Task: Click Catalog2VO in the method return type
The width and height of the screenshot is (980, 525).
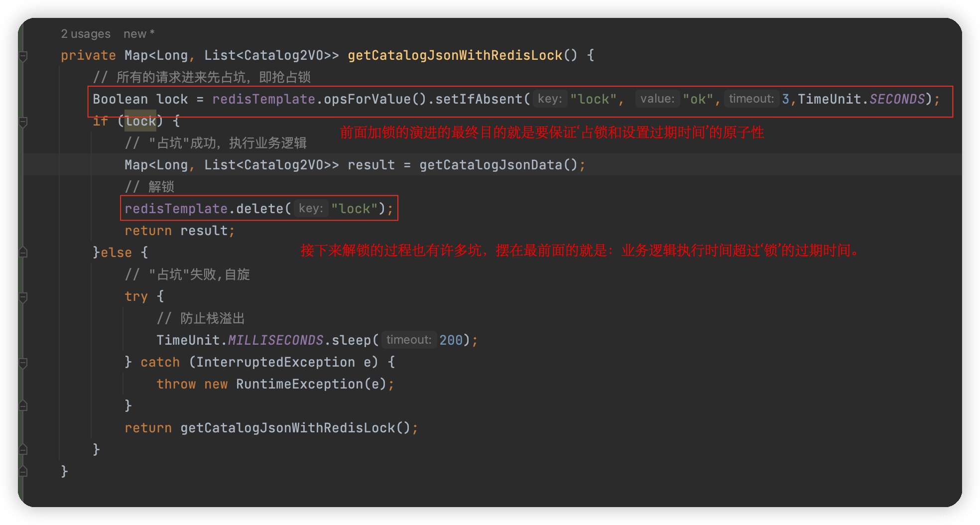Action: pos(284,55)
